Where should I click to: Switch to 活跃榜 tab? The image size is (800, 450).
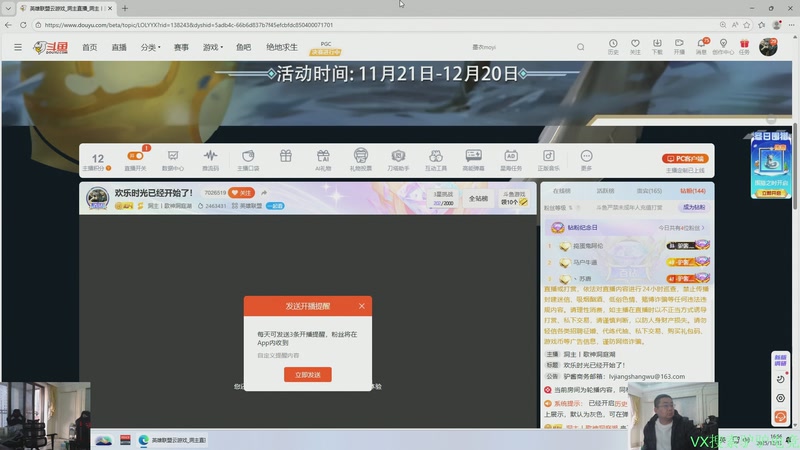pos(605,191)
